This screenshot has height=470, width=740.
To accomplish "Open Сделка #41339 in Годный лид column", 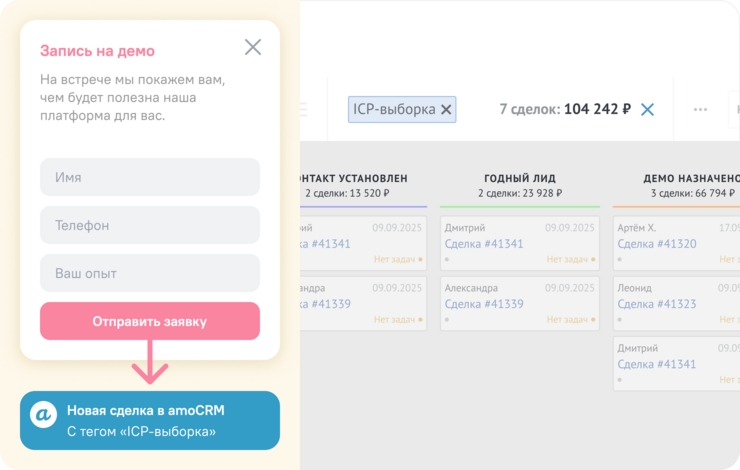I will (x=484, y=304).
